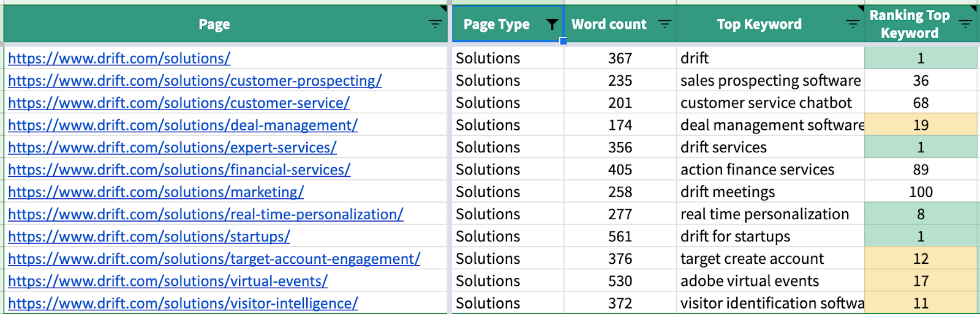Select word count cell 277

pos(620,214)
